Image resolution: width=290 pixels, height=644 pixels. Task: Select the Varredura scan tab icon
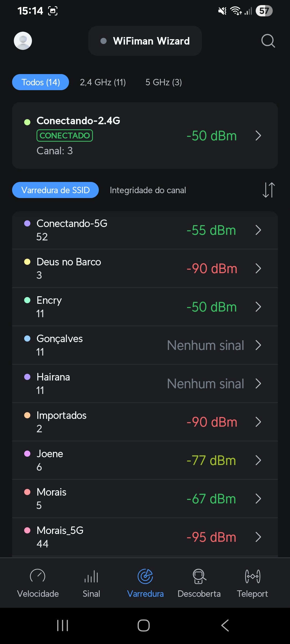[x=145, y=576]
